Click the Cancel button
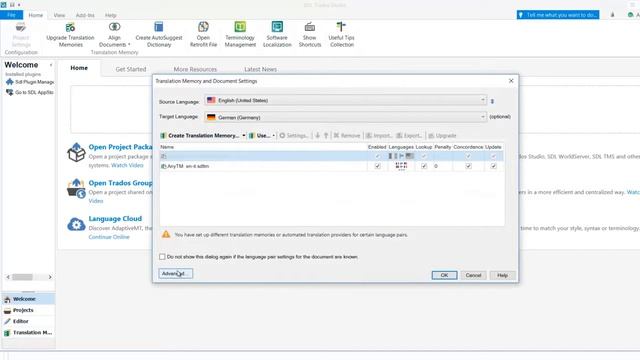 [x=473, y=275]
